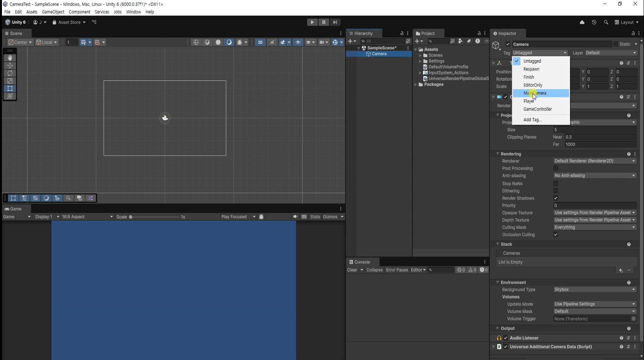Open the Unity cloud icon
The width and height of the screenshot is (644, 360).
click(582, 22)
